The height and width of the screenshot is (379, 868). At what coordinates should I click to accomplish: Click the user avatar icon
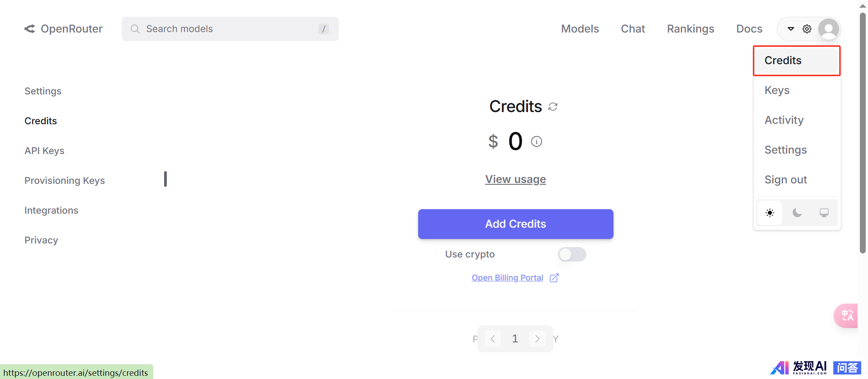(829, 29)
